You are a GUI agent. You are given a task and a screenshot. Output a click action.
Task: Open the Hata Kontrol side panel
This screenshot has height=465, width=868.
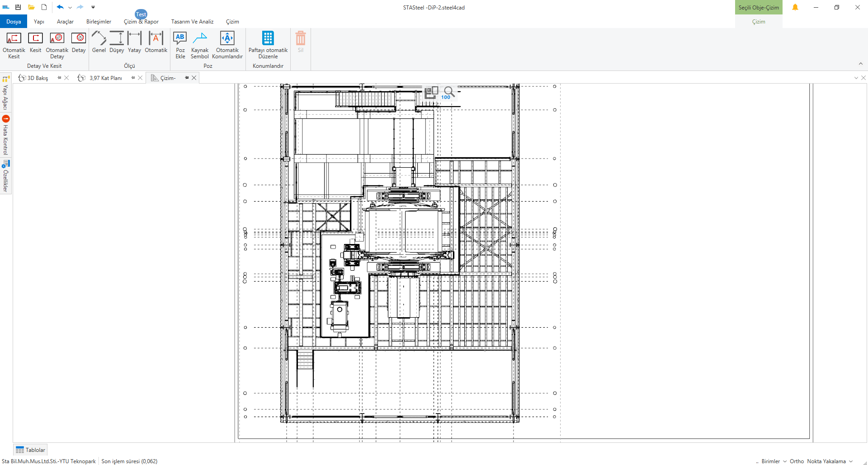[x=6, y=136]
